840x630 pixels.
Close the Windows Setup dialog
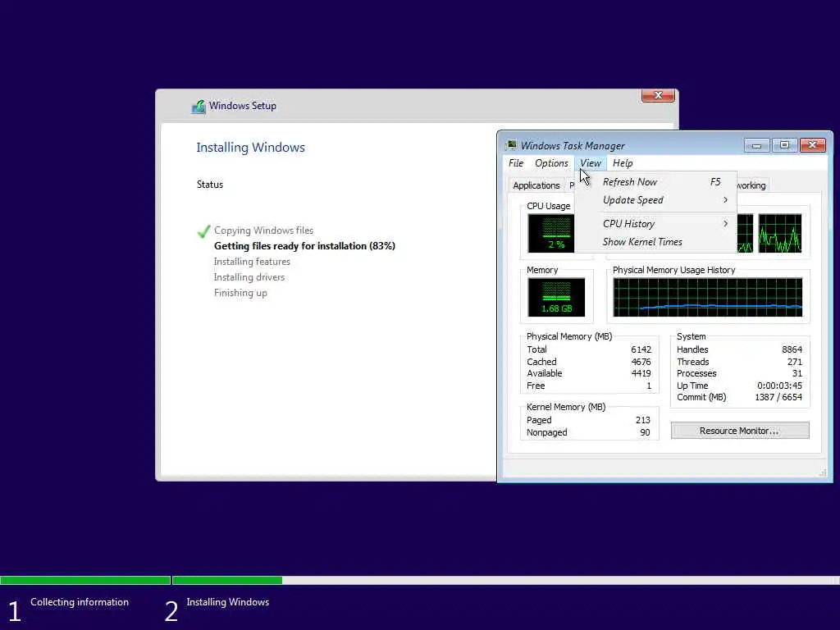pos(659,96)
